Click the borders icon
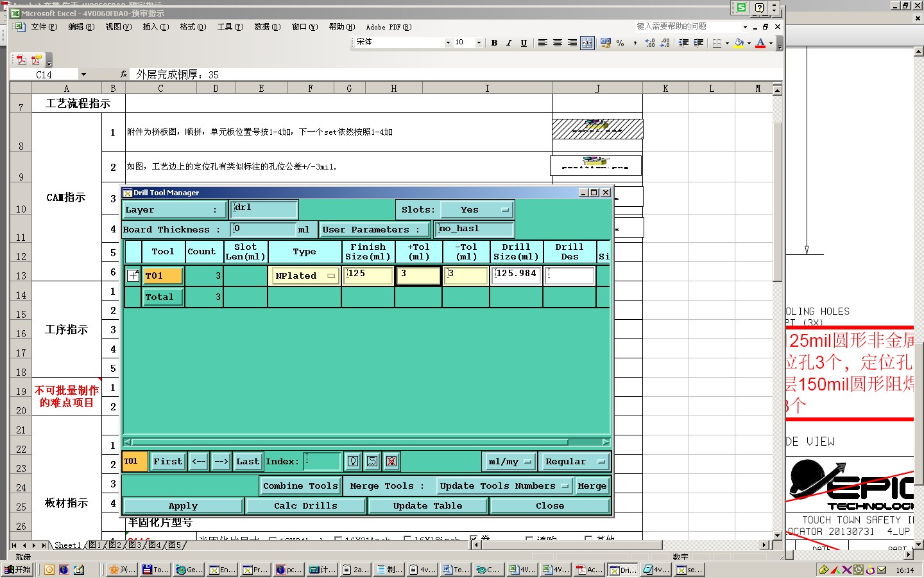Screen dimensions: 924x578 point(717,43)
